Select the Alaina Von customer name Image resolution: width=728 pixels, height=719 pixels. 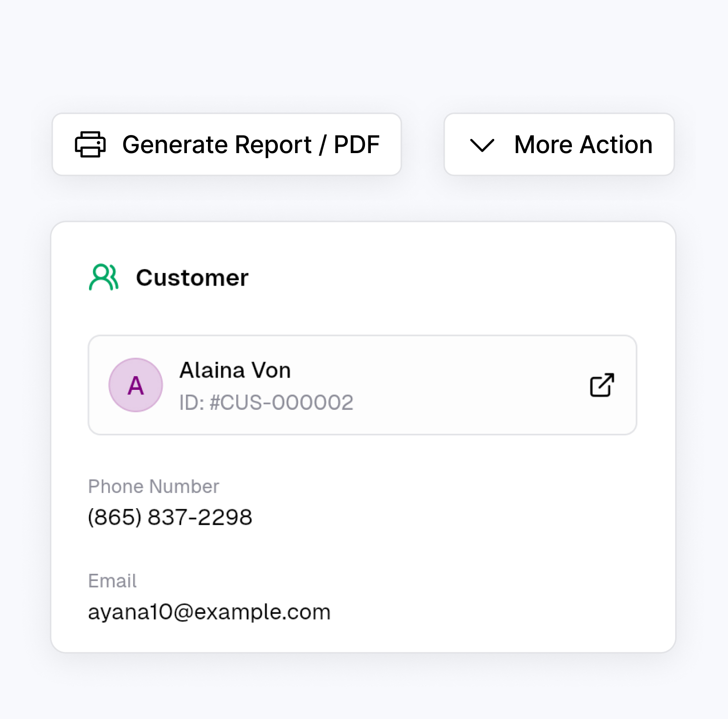235,370
